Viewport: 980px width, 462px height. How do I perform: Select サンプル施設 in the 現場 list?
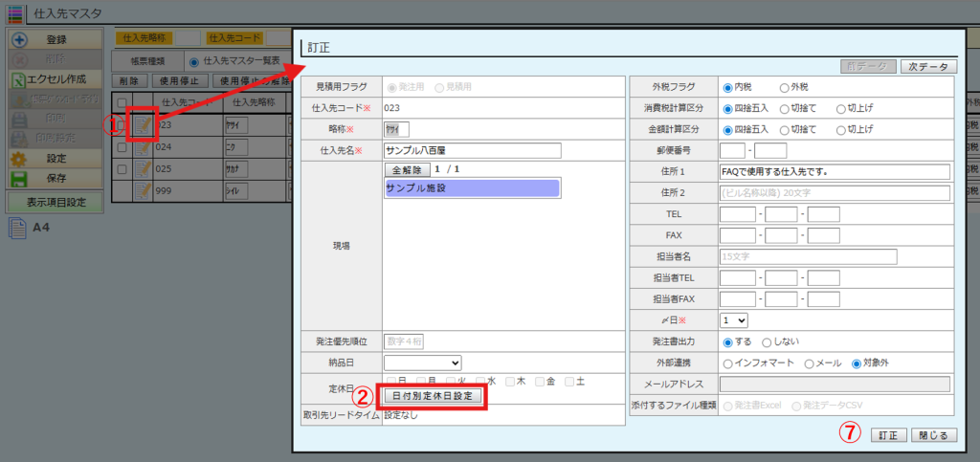pos(471,188)
